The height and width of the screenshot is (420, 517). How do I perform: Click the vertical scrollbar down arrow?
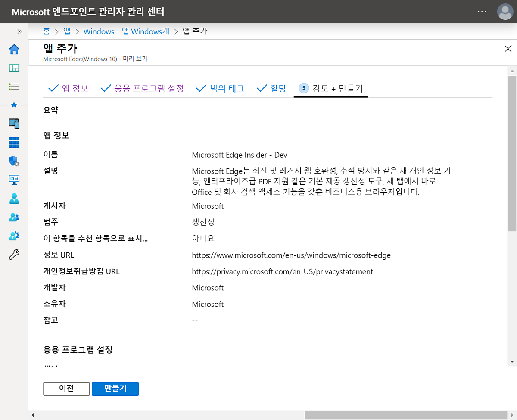(512, 361)
